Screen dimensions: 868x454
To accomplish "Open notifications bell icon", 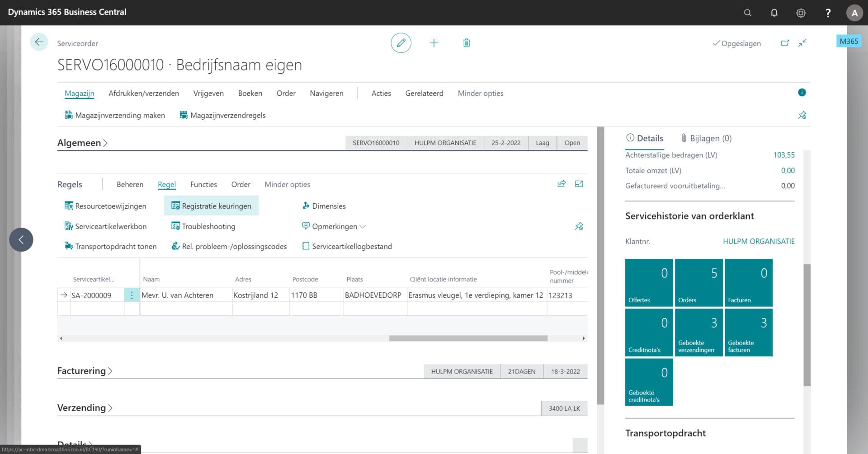I will tap(774, 13).
